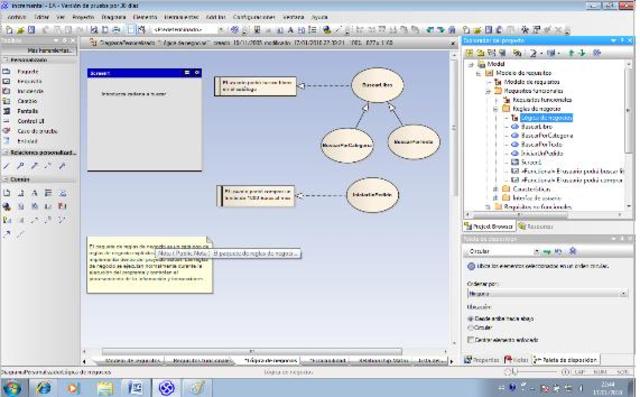Select IniciarUnPedido in project tree

point(542,153)
